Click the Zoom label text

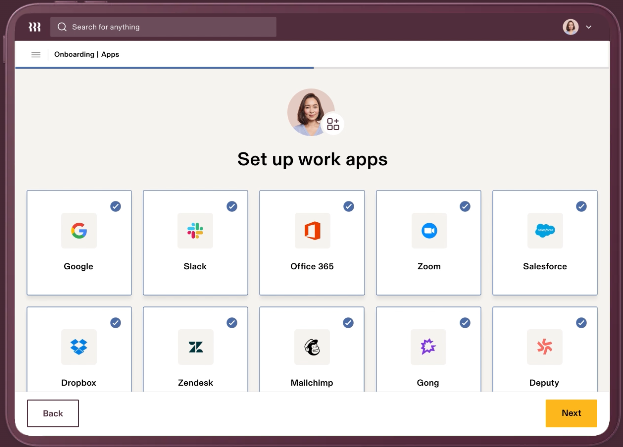[x=429, y=266]
